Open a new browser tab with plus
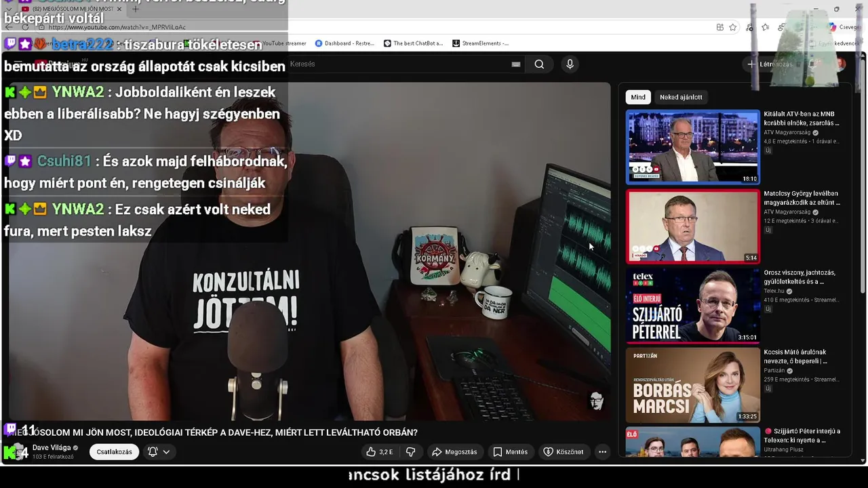The height and width of the screenshot is (488, 868). point(135,9)
